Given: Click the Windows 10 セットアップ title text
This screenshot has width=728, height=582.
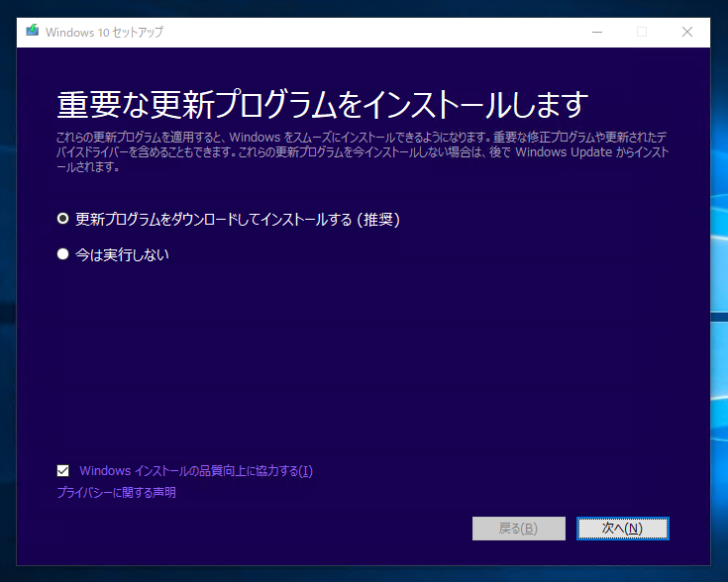Looking at the screenshot, I should click(104, 32).
